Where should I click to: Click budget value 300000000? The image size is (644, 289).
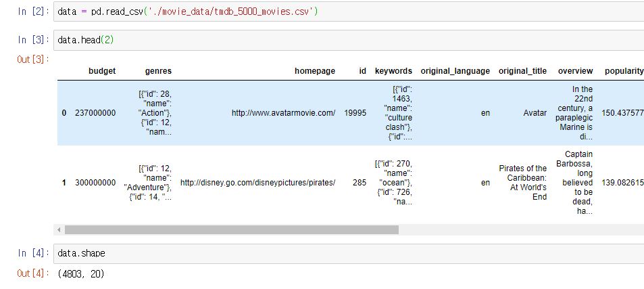pyautogui.click(x=95, y=183)
